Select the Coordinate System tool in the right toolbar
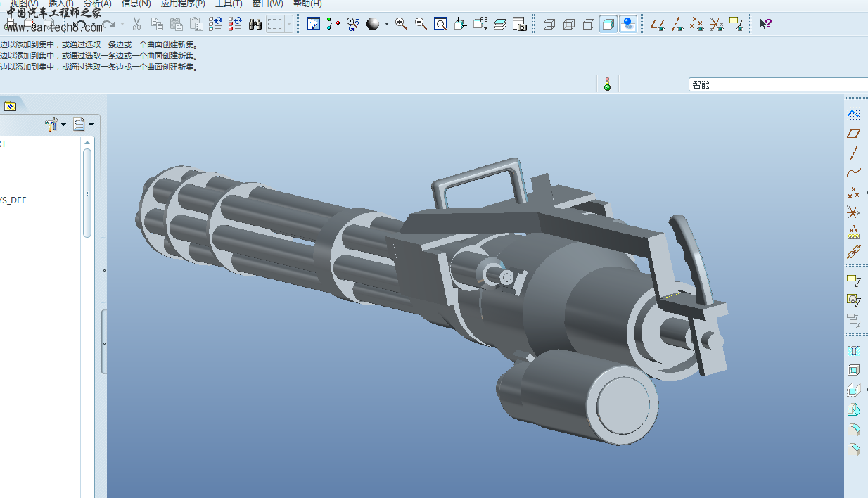The image size is (868, 498). (853, 212)
